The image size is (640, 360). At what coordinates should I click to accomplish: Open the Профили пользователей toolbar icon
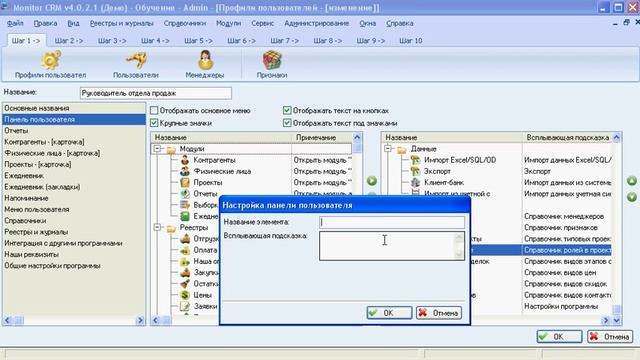(51, 60)
